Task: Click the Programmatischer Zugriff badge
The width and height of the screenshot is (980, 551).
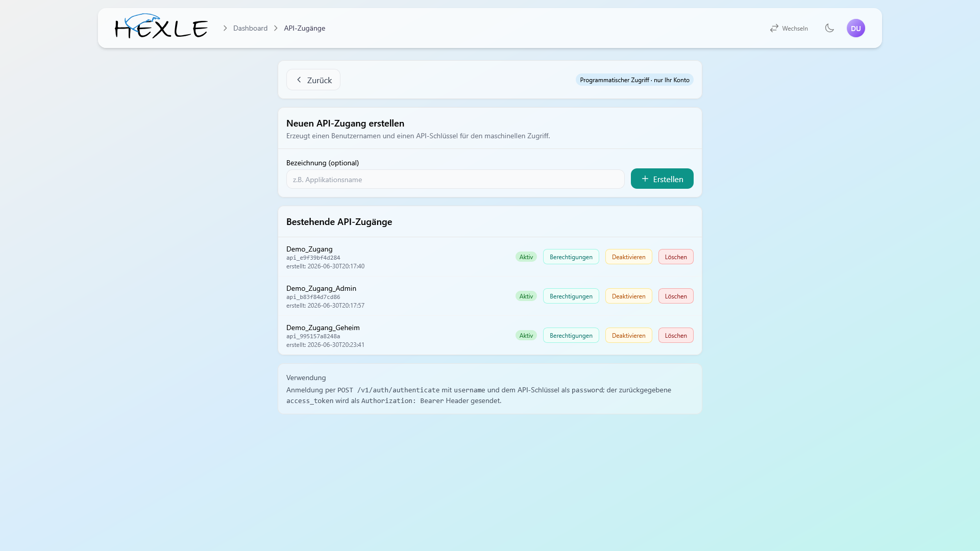Action: (634, 80)
